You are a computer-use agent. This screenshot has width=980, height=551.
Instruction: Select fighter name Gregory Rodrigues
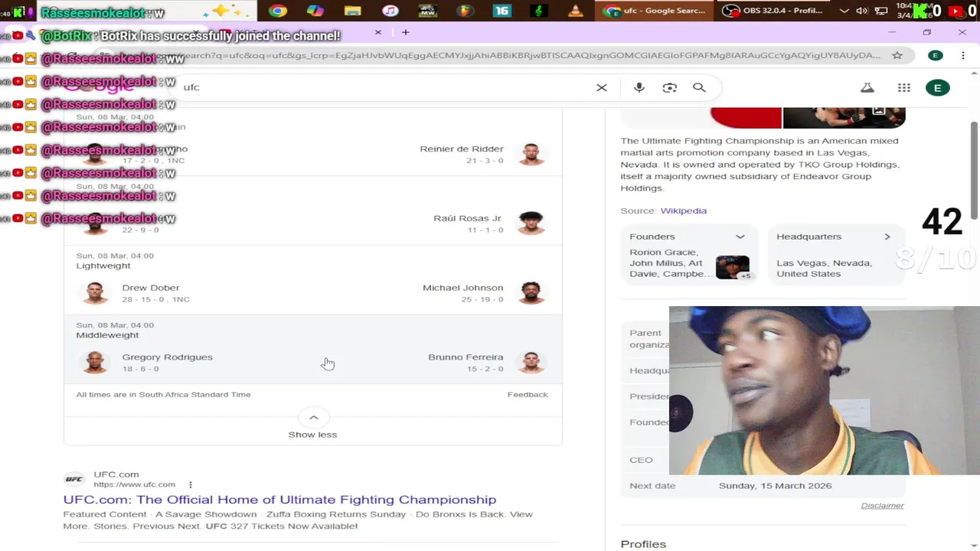(x=167, y=357)
